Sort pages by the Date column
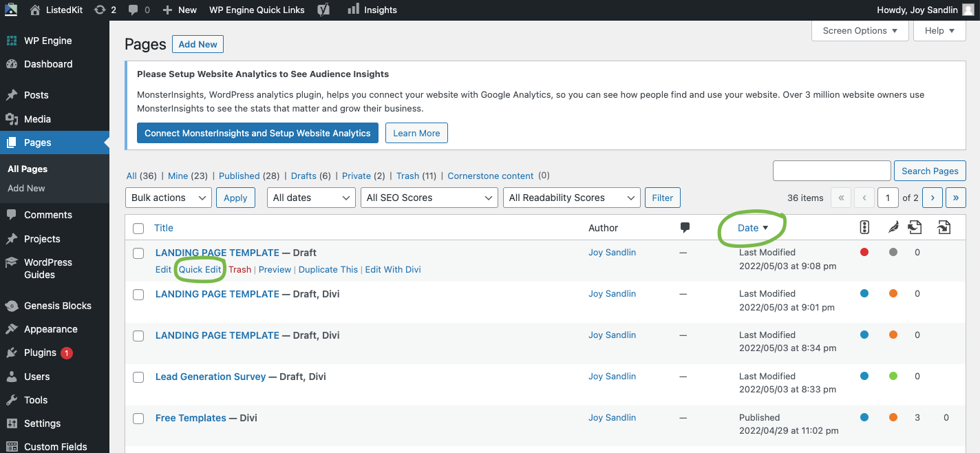The width and height of the screenshot is (980, 453). [753, 228]
